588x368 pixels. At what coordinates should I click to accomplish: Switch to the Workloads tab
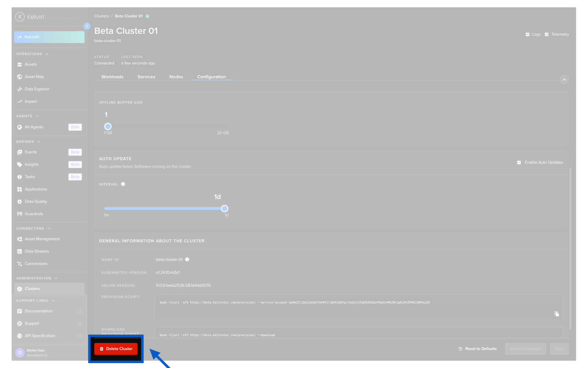click(112, 77)
